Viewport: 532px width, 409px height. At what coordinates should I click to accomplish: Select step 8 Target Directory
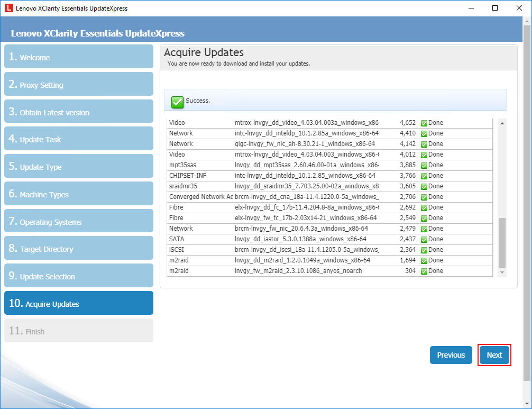79,248
